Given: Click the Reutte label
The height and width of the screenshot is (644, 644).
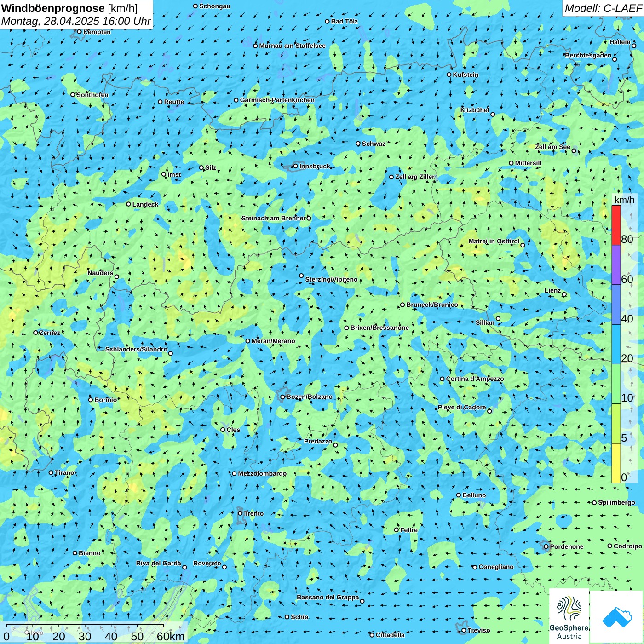Looking at the screenshot, I should [x=174, y=102].
